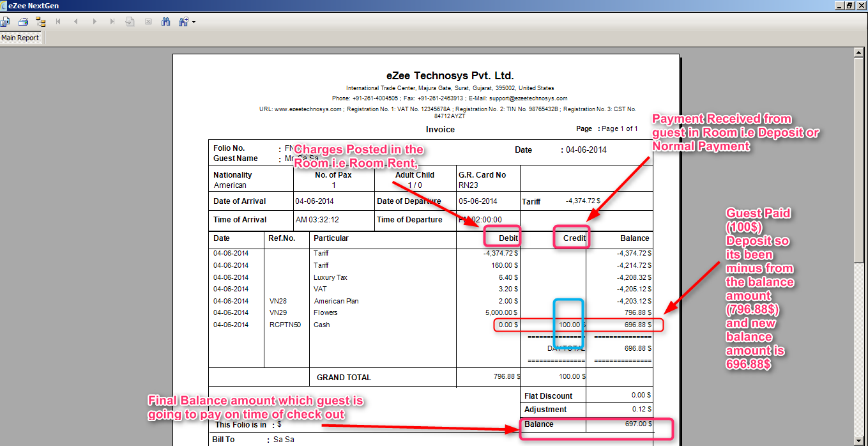
Task: Click the '160.00 $' debit amount
Action: tap(506, 265)
